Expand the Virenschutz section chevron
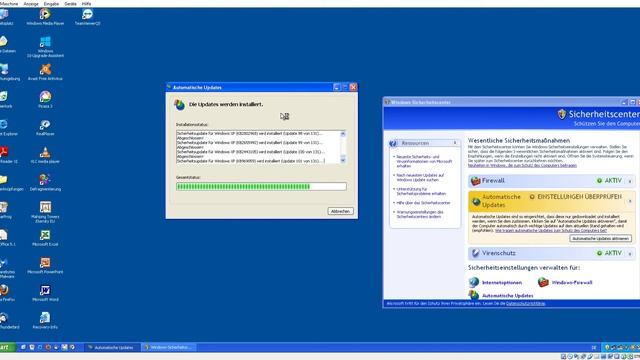The image size is (640, 360). tap(630, 253)
